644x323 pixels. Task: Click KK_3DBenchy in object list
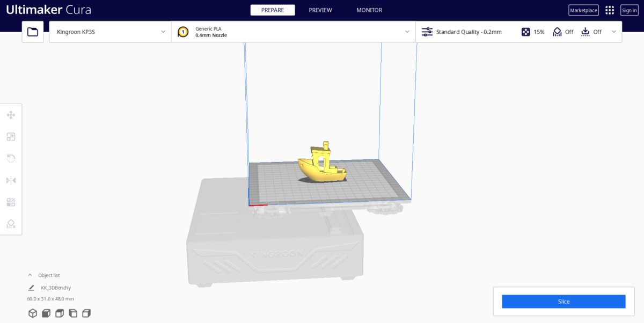point(56,288)
